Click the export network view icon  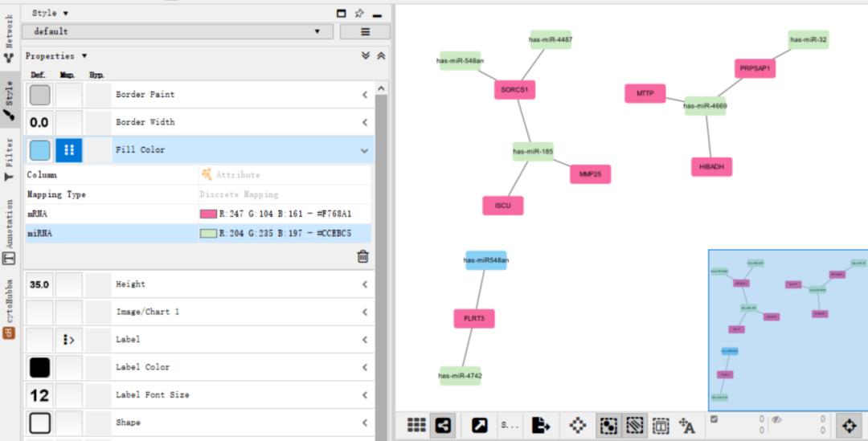pyautogui.click(x=540, y=425)
